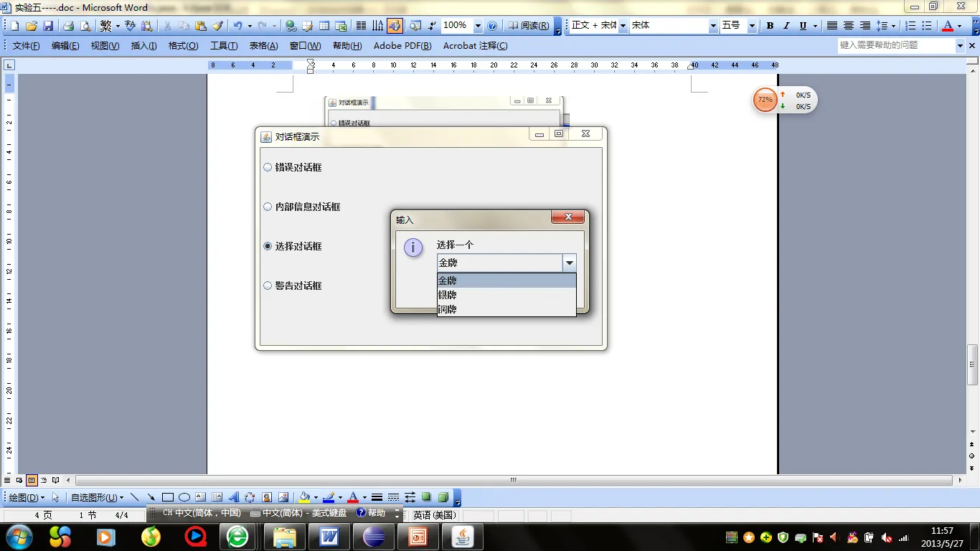
Task: Expand the 金牌 combo box arrow
Action: click(x=570, y=263)
